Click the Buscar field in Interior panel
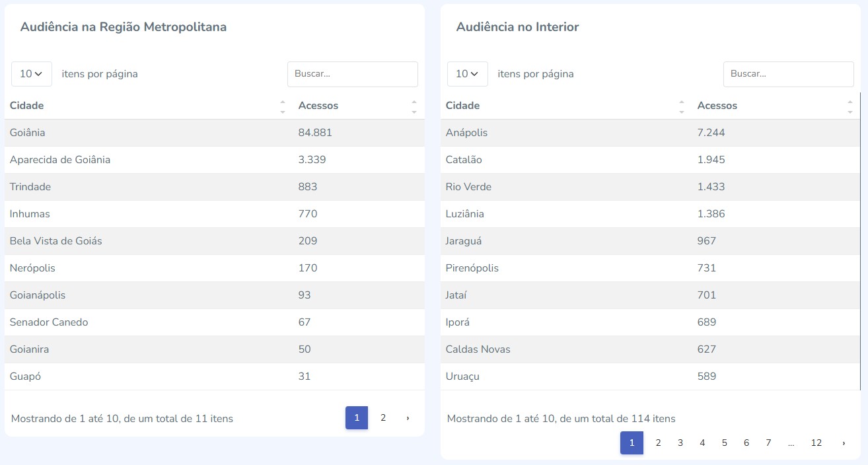868x465 pixels. pos(788,74)
